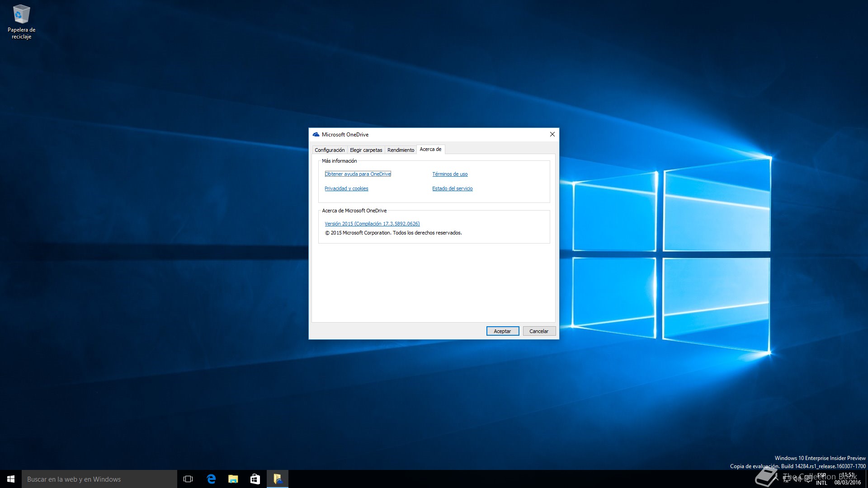Open the clock showing 11:51

click(x=848, y=479)
